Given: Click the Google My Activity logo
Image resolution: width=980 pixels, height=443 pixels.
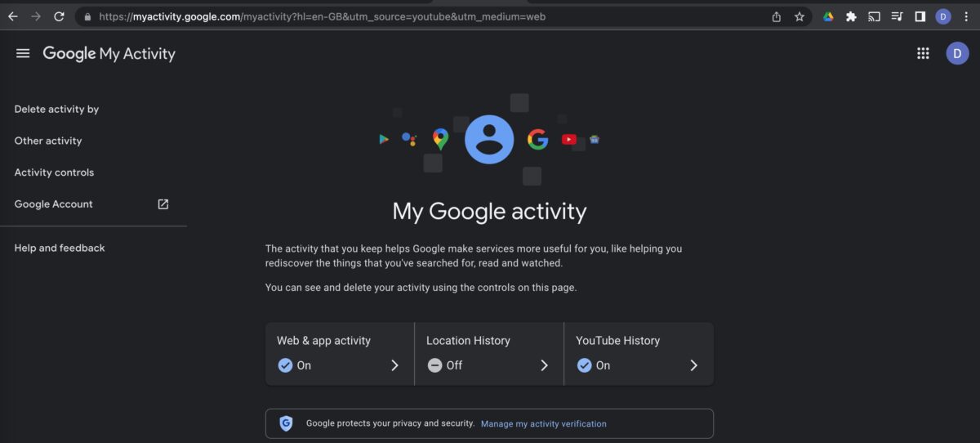Looking at the screenshot, I should click(x=109, y=54).
